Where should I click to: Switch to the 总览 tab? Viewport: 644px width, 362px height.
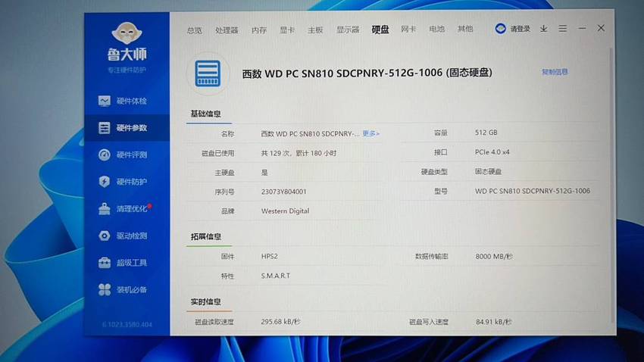coord(194,30)
